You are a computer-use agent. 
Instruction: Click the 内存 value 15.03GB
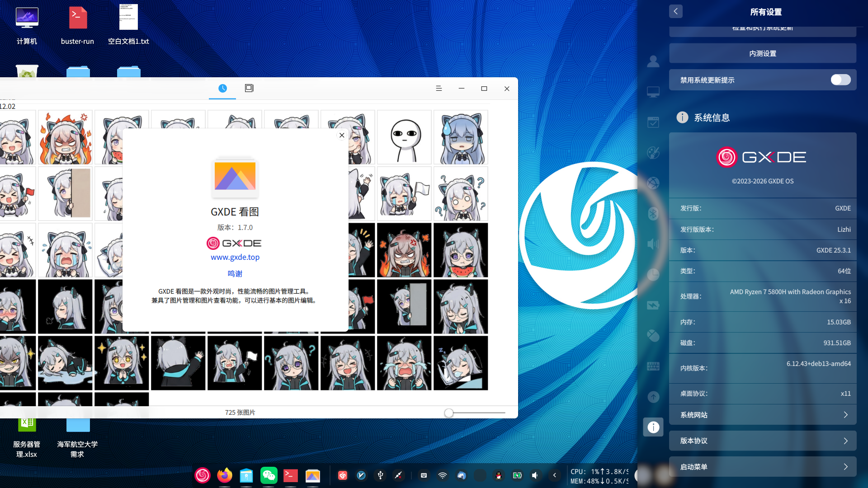click(x=839, y=322)
